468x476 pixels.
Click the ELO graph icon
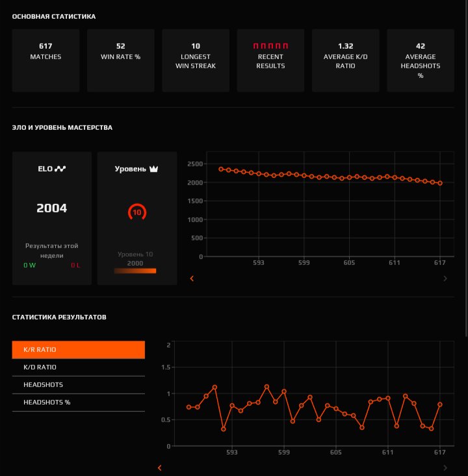(x=60, y=169)
